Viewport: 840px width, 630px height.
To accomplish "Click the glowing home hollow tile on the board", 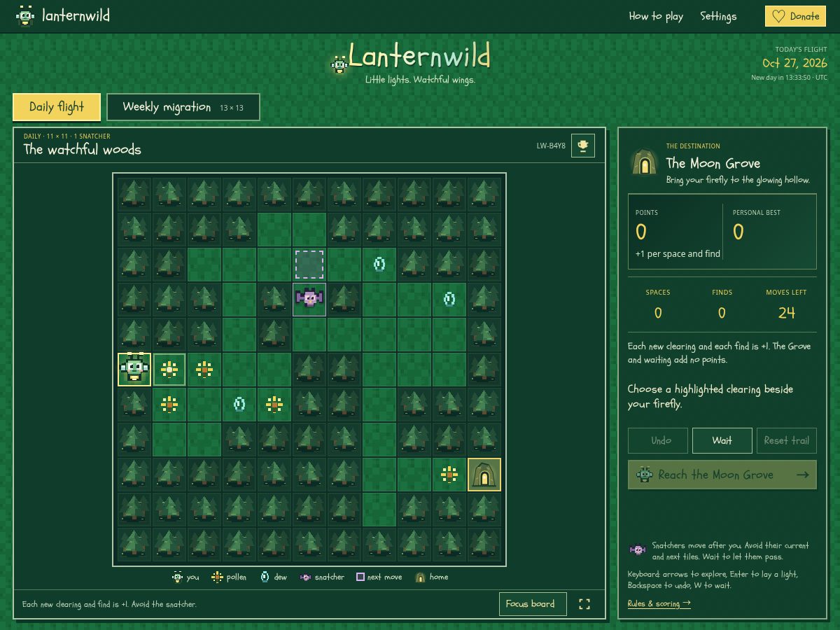I will click(484, 474).
